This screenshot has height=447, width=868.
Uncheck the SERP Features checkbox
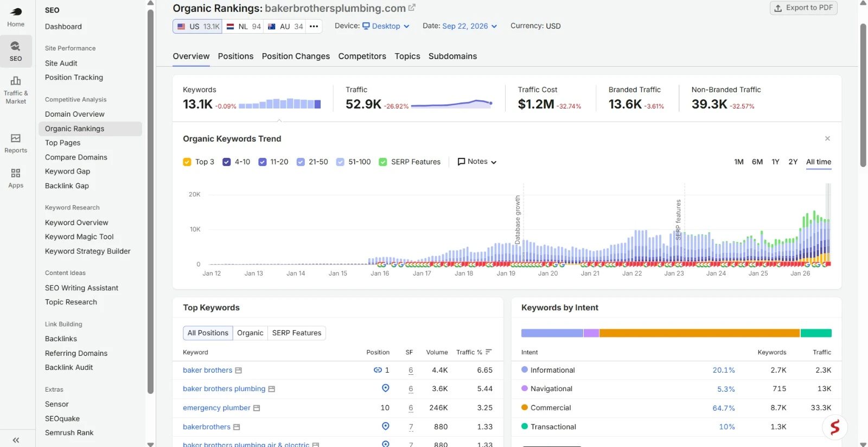pos(383,162)
